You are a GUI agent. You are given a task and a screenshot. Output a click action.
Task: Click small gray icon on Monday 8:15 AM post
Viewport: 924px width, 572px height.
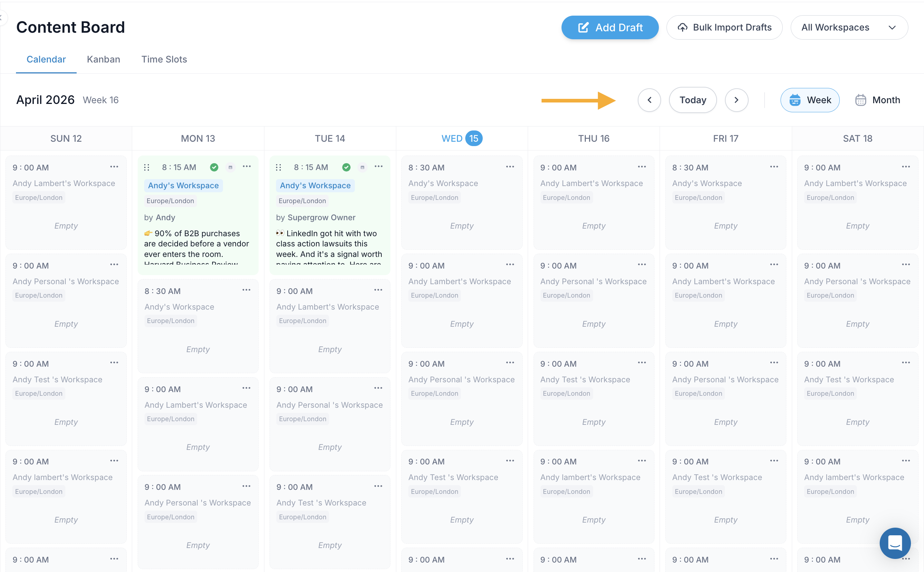tap(230, 167)
